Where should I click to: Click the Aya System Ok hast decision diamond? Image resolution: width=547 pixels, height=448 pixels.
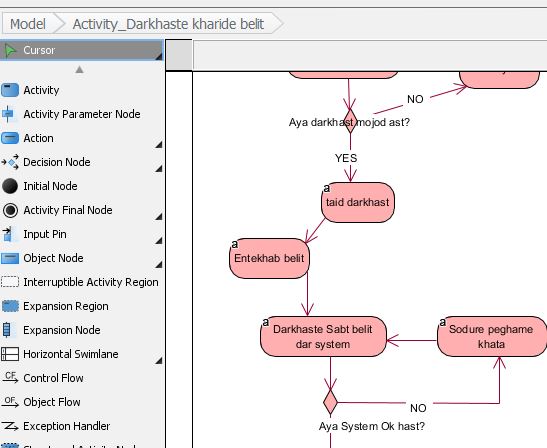[x=330, y=402]
